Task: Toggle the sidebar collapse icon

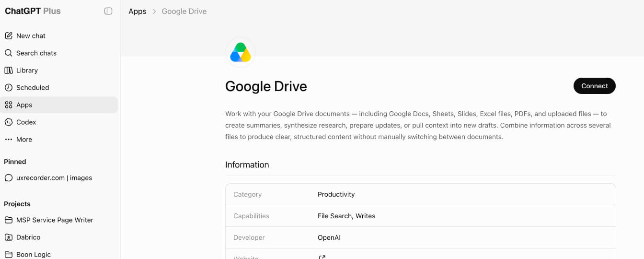Action: (x=108, y=11)
